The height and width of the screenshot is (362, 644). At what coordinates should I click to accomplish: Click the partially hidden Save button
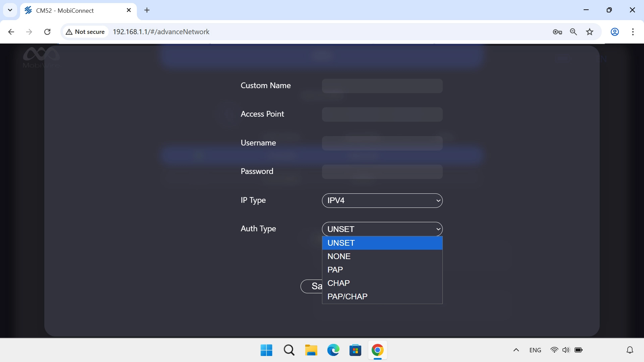(x=311, y=286)
